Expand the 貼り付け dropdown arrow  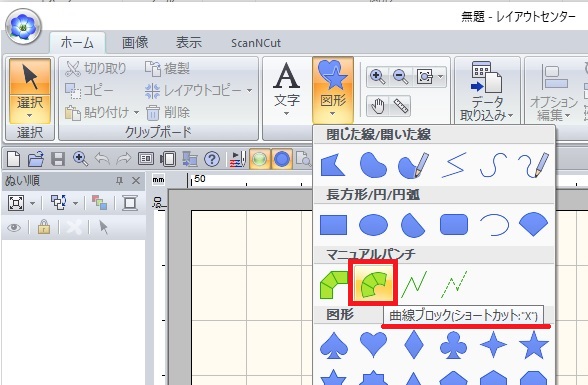(x=136, y=112)
